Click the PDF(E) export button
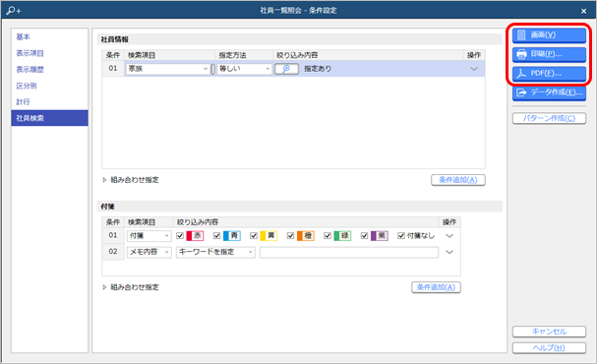Image resolution: width=597 pixels, height=364 pixels. (x=549, y=73)
